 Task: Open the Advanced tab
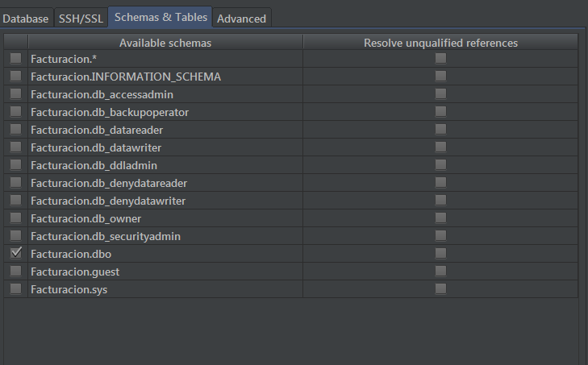241,18
